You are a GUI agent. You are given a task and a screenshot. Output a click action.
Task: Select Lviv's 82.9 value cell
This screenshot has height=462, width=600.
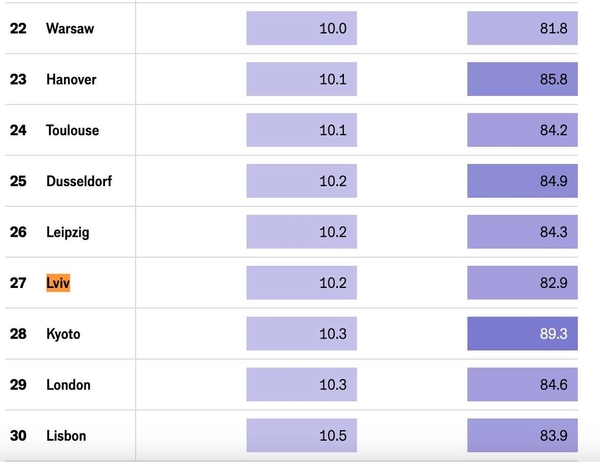pos(522,282)
